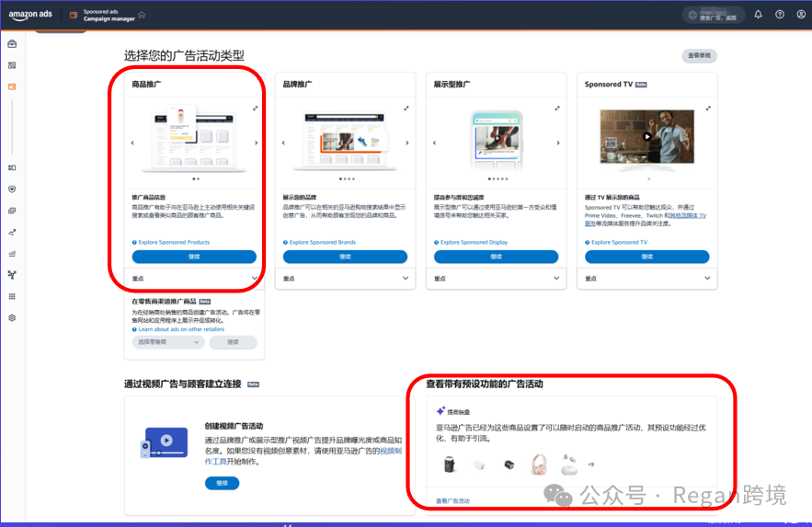This screenshot has height=527, width=812.
Task: Click greyed 继续 button beside retailer dropdown
Action: click(x=233, y=342)
